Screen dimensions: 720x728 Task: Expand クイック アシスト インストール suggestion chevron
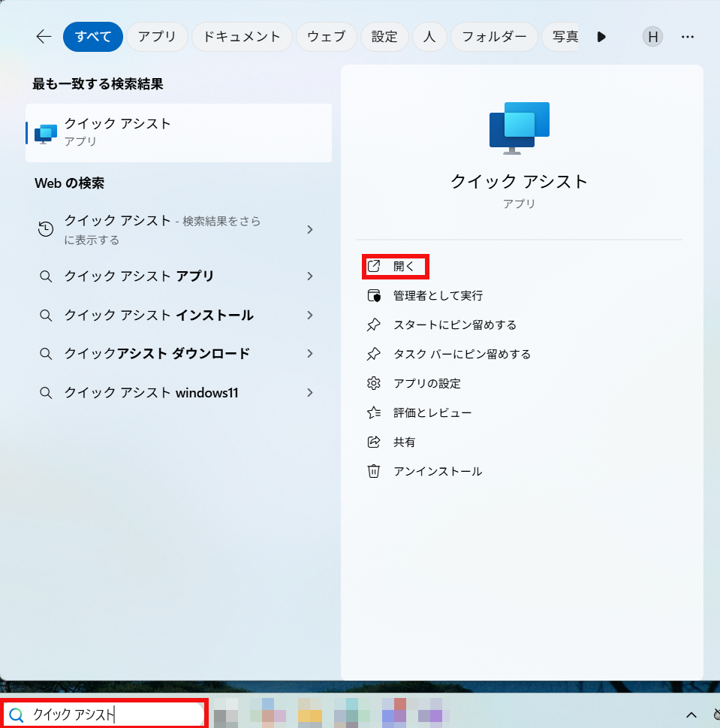(x=309, y=316)
